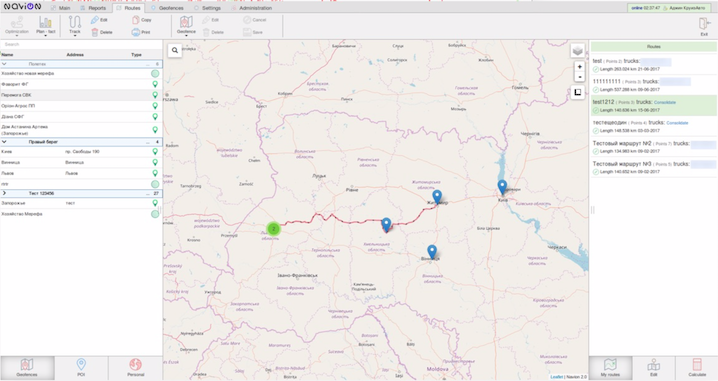This screenshot has width=718, height=381.
Task: Toggle the green marker for Киев row
Action: coord(155,152)
